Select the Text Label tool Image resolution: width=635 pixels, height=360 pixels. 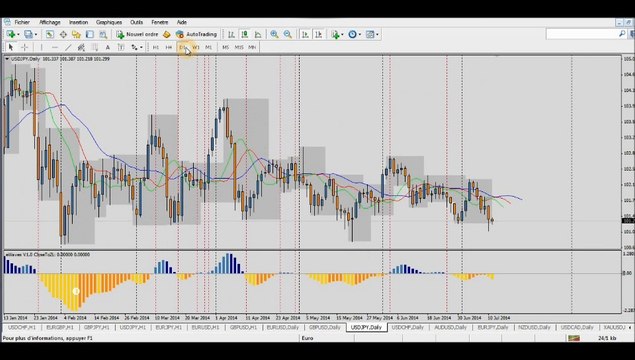(121, 47)
